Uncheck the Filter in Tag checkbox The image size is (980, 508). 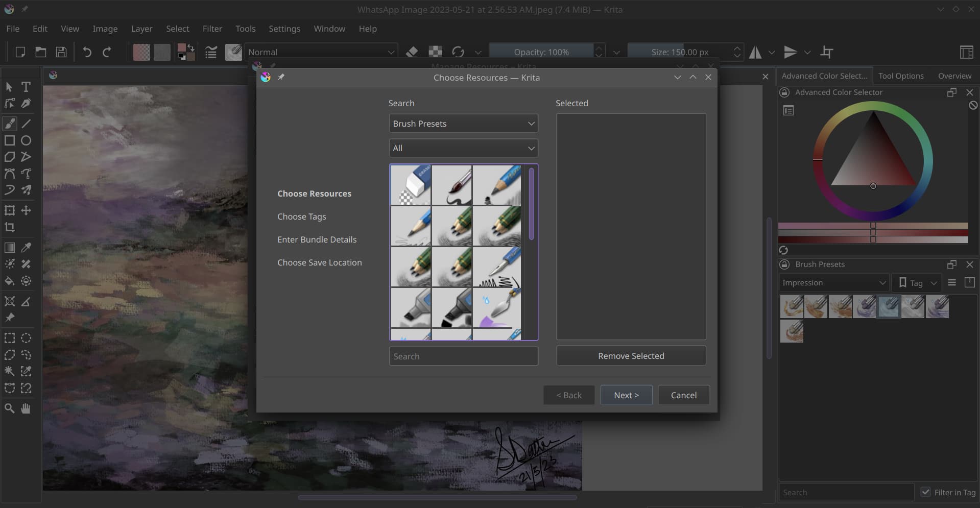925,492
